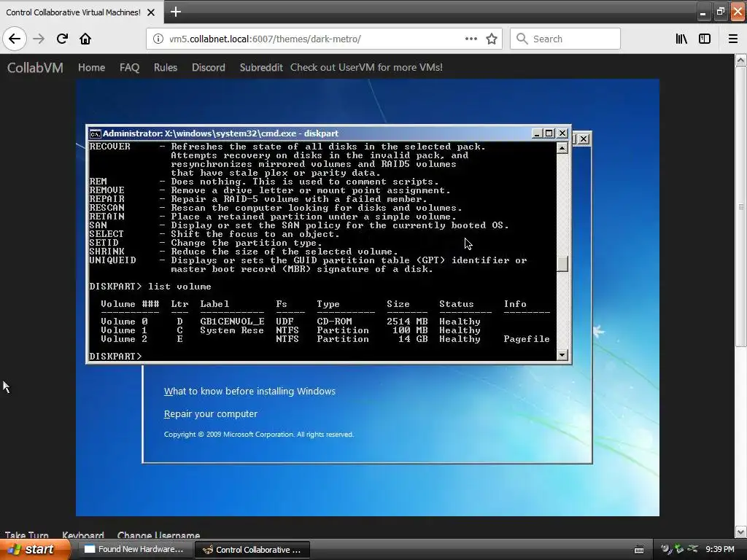The height and width of the screenshot is (560, 747).
Task: Switch to Found New Hardware taskbar item
Action: tap(134, 550)
